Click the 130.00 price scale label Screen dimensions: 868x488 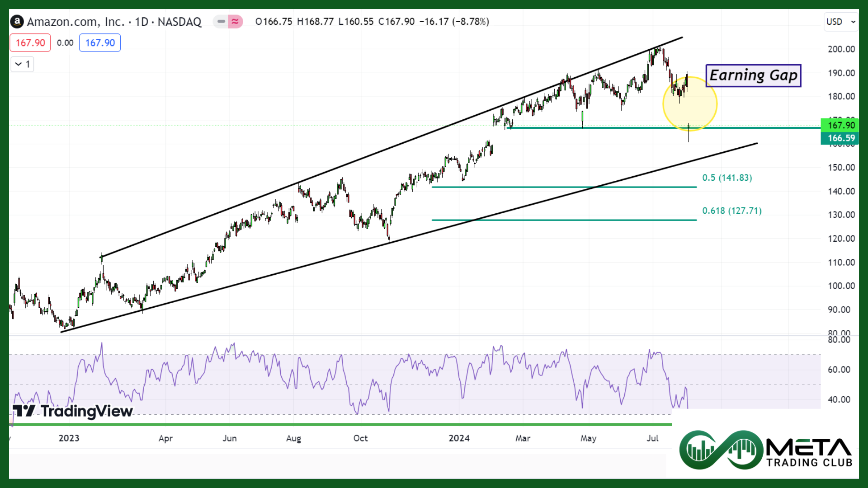pos(841,215)
